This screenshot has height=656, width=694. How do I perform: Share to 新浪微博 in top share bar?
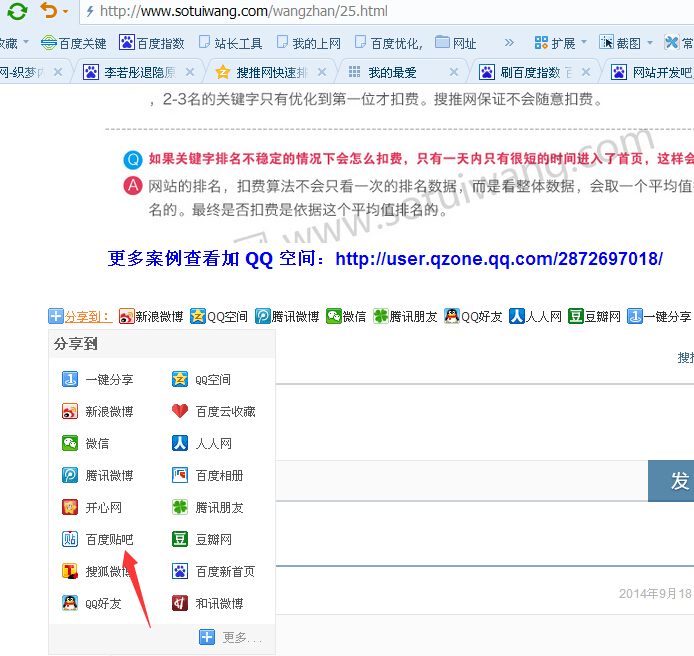click(151, 316)
